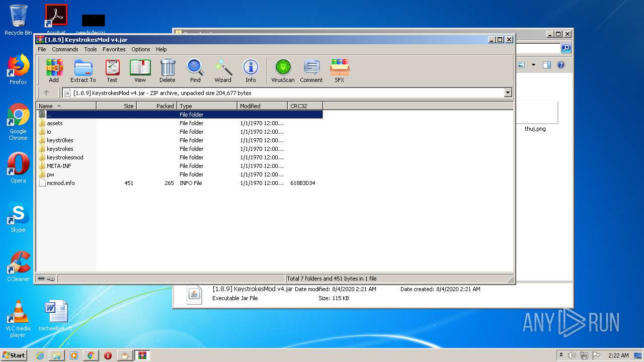Image resolution: width=644 pixels, height=362 pixels.
Task: Click the Delete toolbar icon
Action: [168, 71]
